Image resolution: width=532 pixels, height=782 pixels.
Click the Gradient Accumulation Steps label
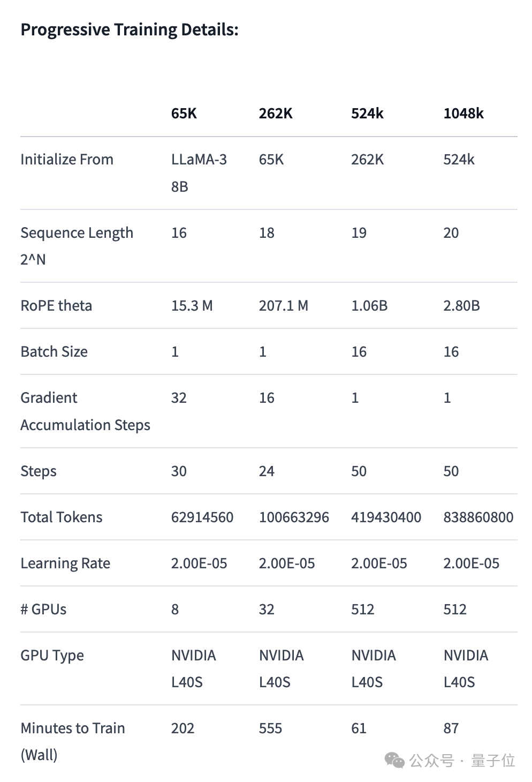[x=85, y=411]
